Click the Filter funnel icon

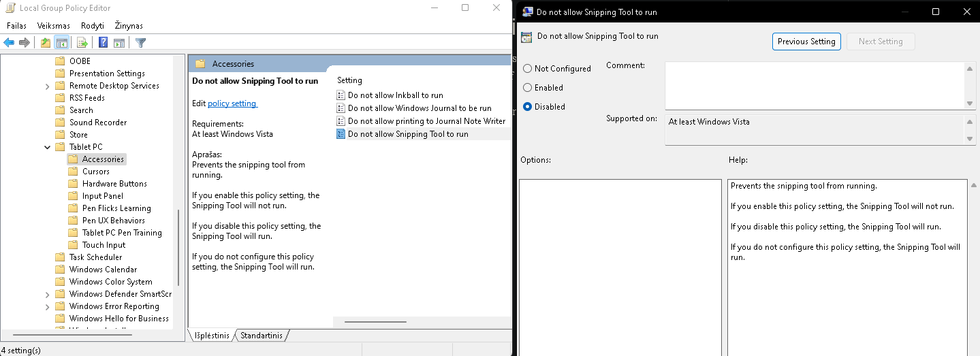click(140, 42)
